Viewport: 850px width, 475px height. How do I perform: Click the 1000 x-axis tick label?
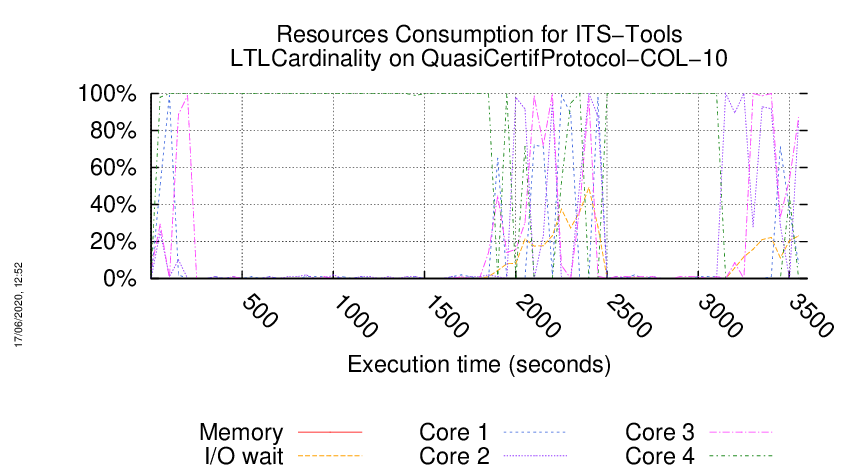[x=356, y=316]
